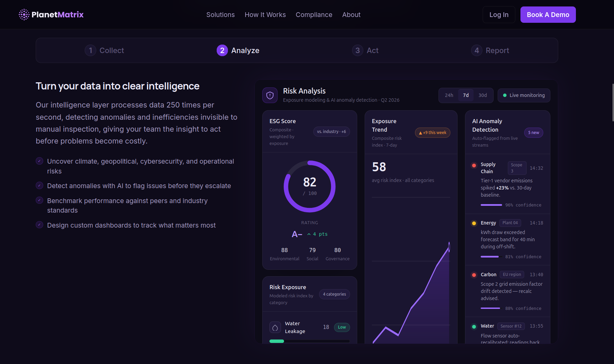Click the Book A Demo button
614x364 pixels.
(548, 15)
